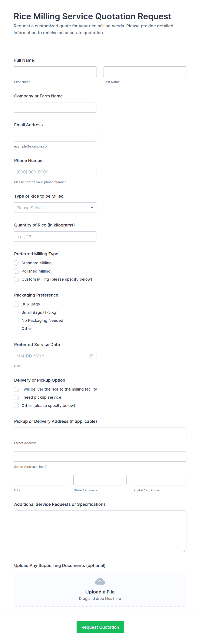Open the Type of Rice dropdown

[x=55, y=208]
